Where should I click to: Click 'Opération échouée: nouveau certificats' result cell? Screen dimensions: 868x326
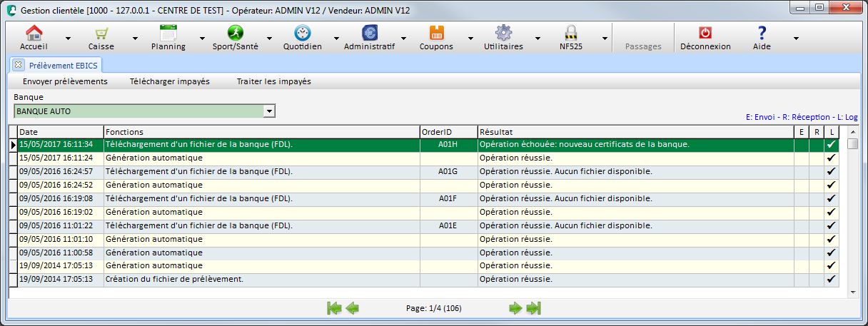[636, 144]
